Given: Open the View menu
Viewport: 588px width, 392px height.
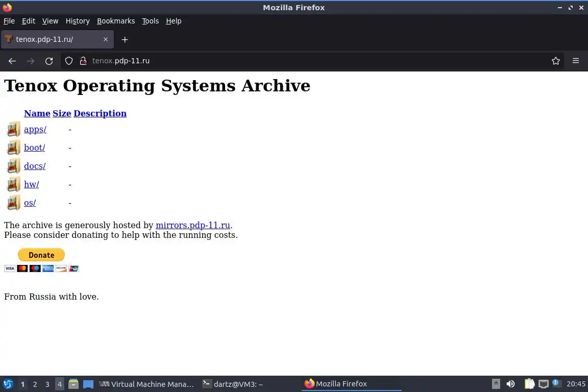Looking at the screenshot, I should tap(50, 21).
